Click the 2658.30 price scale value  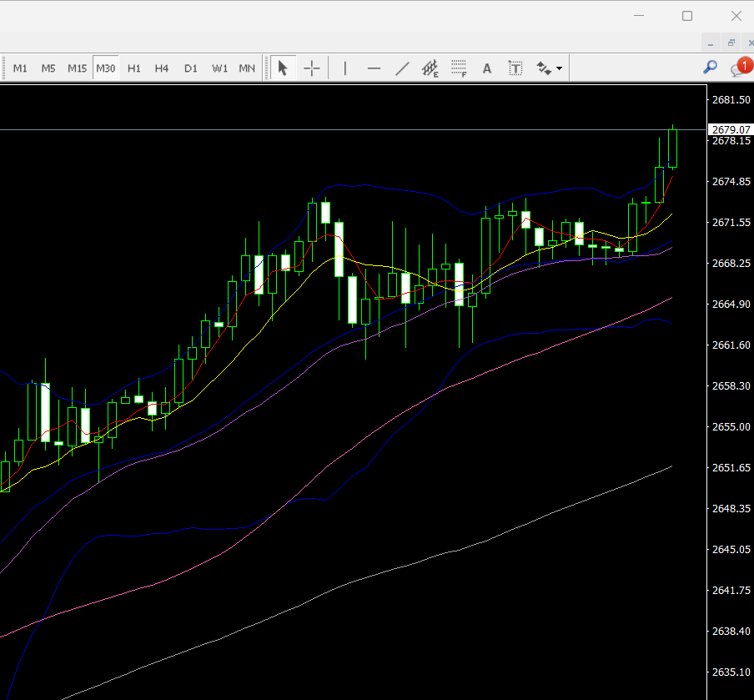coord(731,385)
